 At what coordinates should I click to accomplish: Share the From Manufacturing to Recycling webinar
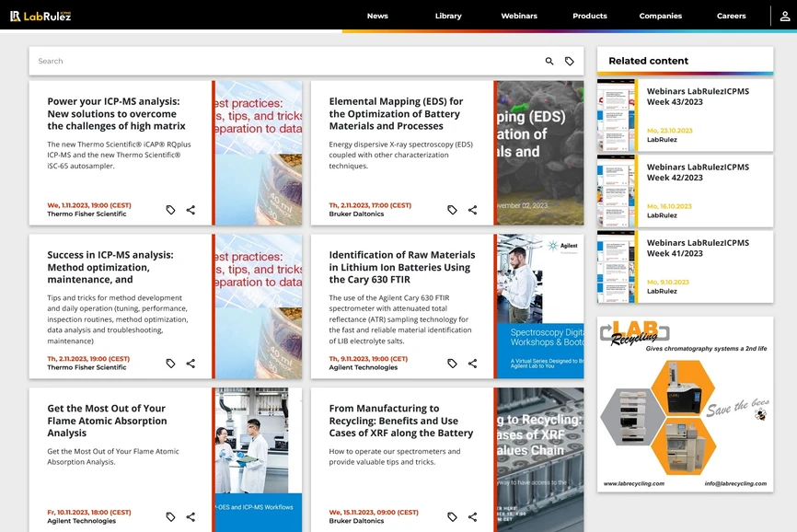click(x=473, y=516)
